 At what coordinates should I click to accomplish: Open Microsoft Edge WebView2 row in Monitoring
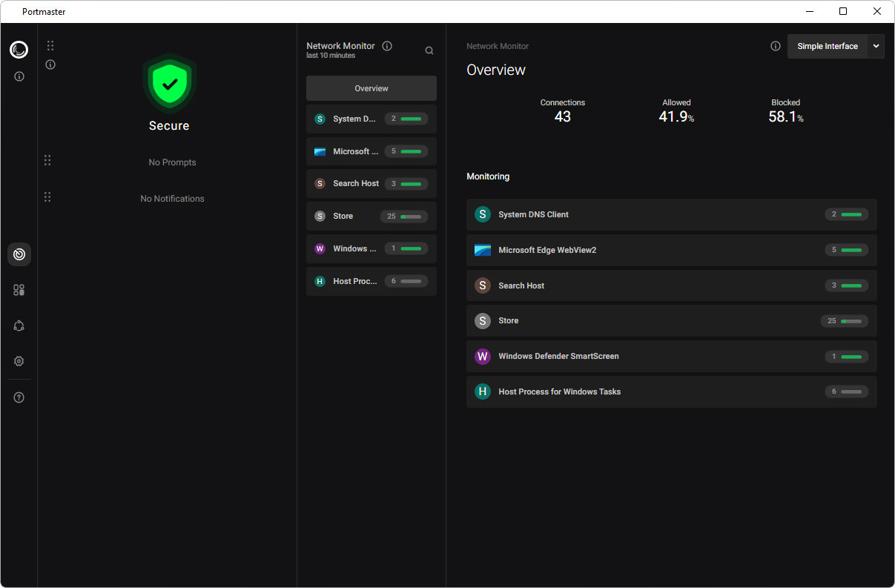click(672, 250)
